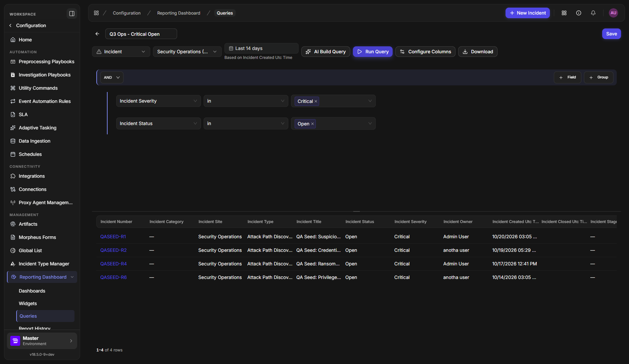This screenshot has height=364, width=629.
Task: Select Queries submenu item
Action: point(45,316)
